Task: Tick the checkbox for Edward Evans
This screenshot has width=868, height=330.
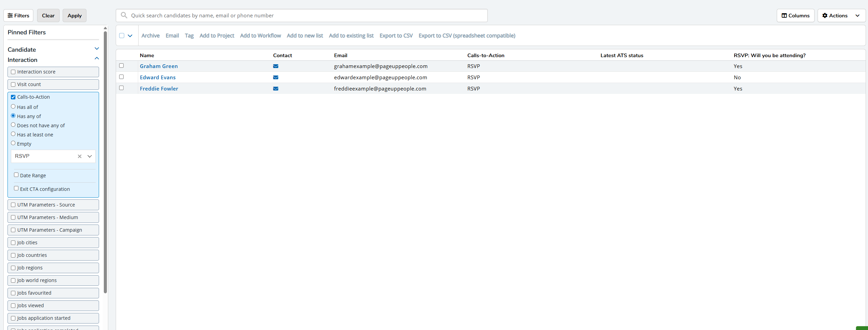Action: coord(122,77)
